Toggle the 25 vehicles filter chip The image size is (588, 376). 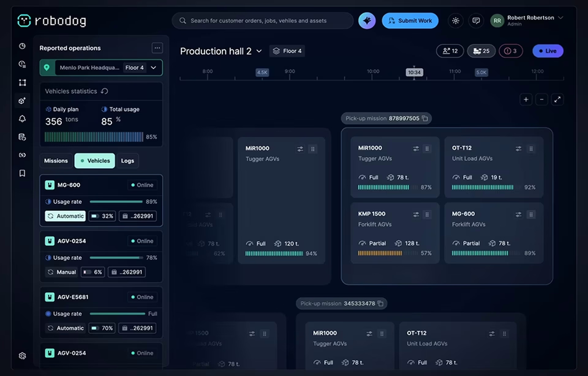[481, 51]
